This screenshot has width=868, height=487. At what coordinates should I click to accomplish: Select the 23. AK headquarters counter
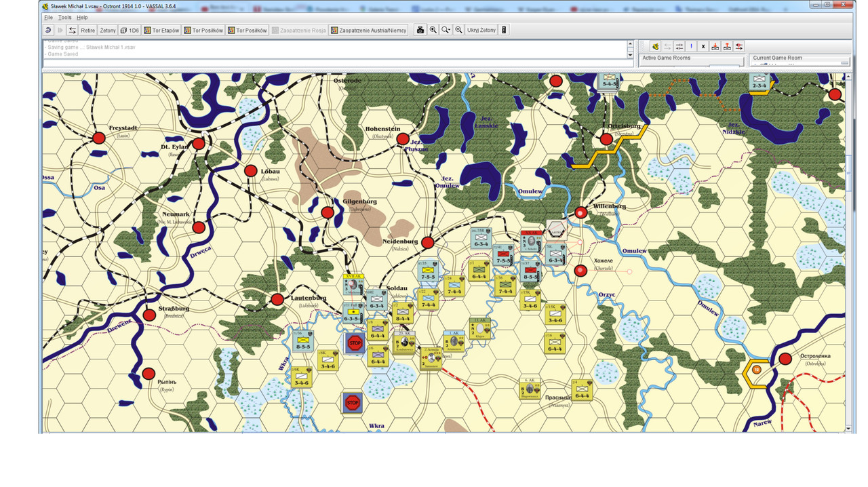[405, 343]
